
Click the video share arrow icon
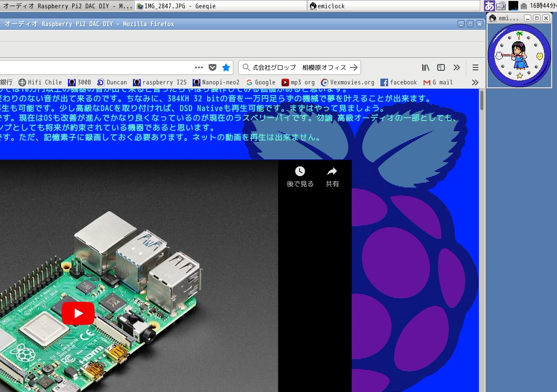(332, 171)
